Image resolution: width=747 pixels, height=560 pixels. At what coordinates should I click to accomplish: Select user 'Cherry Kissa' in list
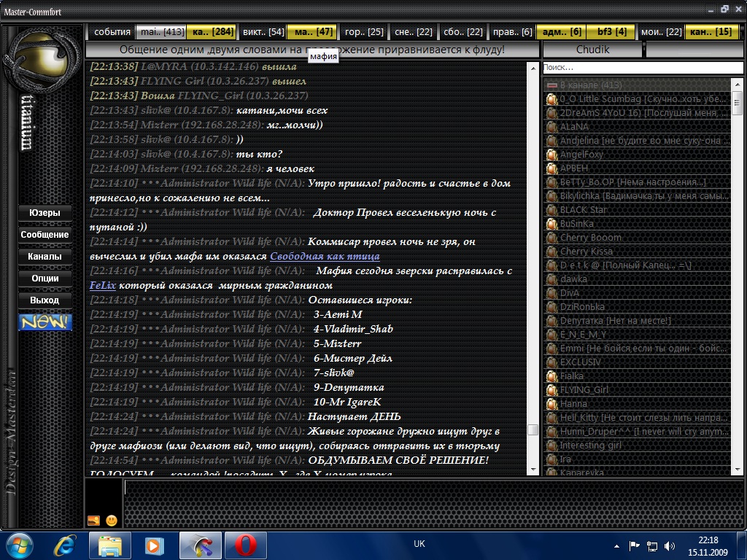(x=586, y=252)
